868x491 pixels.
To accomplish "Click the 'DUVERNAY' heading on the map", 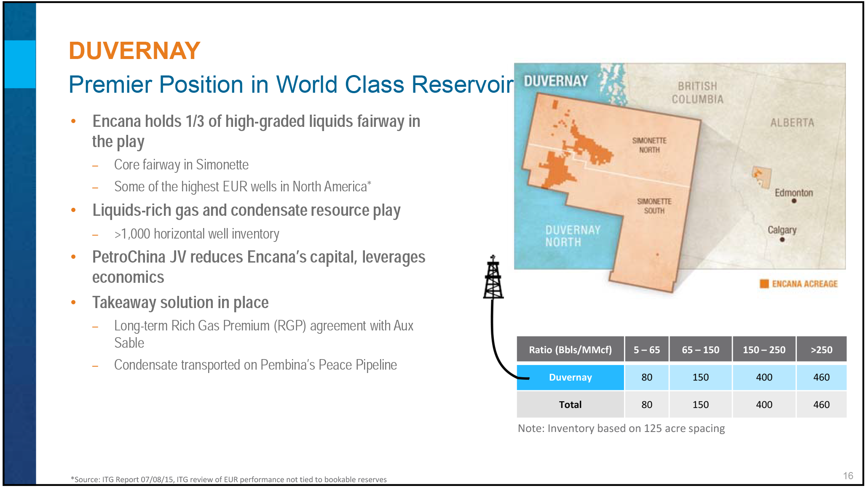I will (556, 81).
